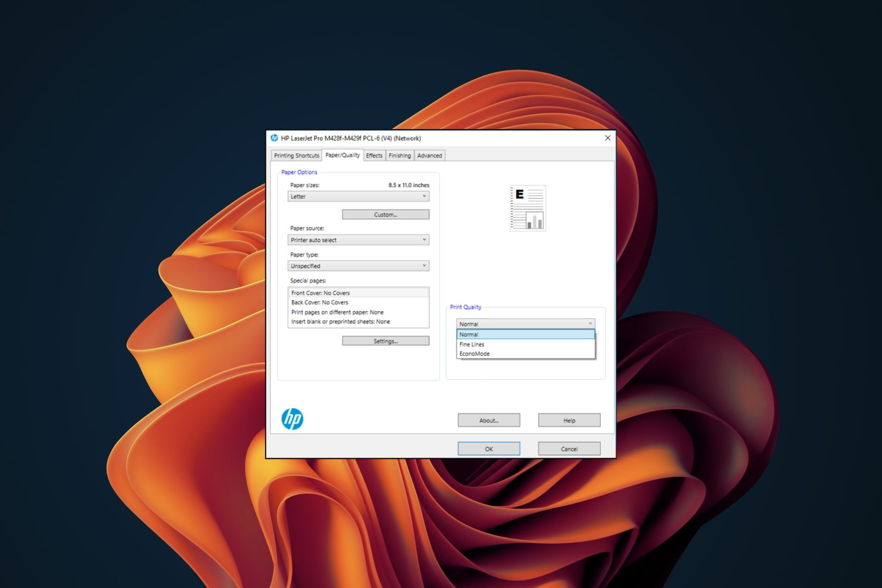Select EconoMode print quality option
The width and height of the screenshot is (882, 588).
click(x=526, y=354)
